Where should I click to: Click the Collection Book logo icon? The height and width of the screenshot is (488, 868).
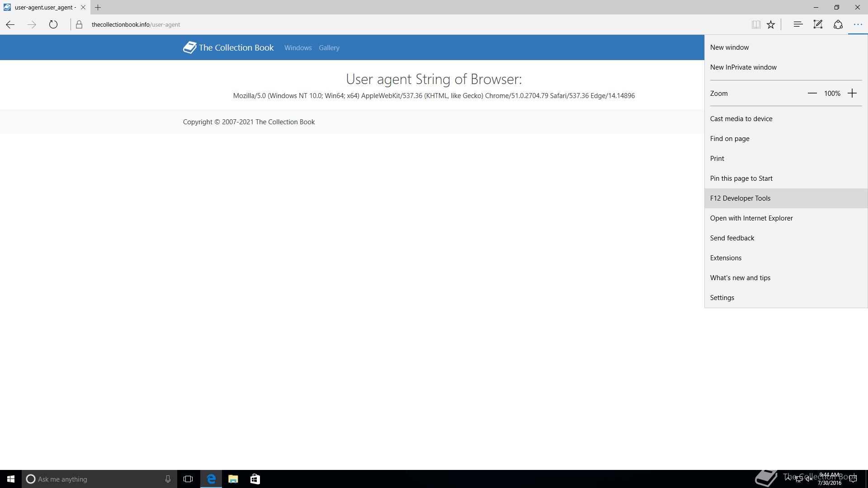pos(189,47)
